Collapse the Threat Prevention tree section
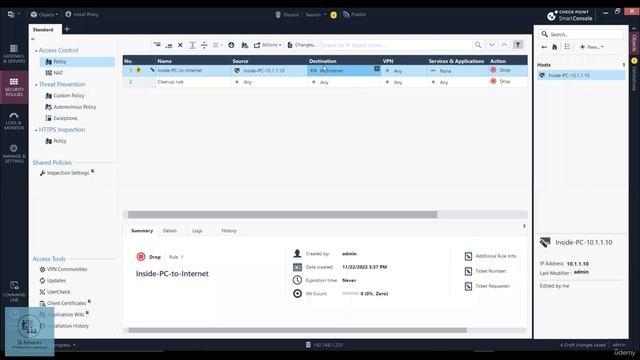Viewport: 640px width, 360px height. point(36,84)
